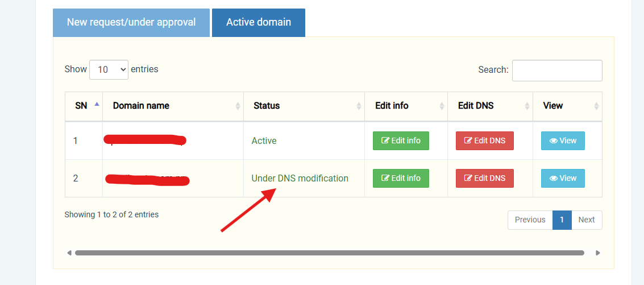
Task: Sort by Edit DNS column header
Action: (x=490, y=106)
